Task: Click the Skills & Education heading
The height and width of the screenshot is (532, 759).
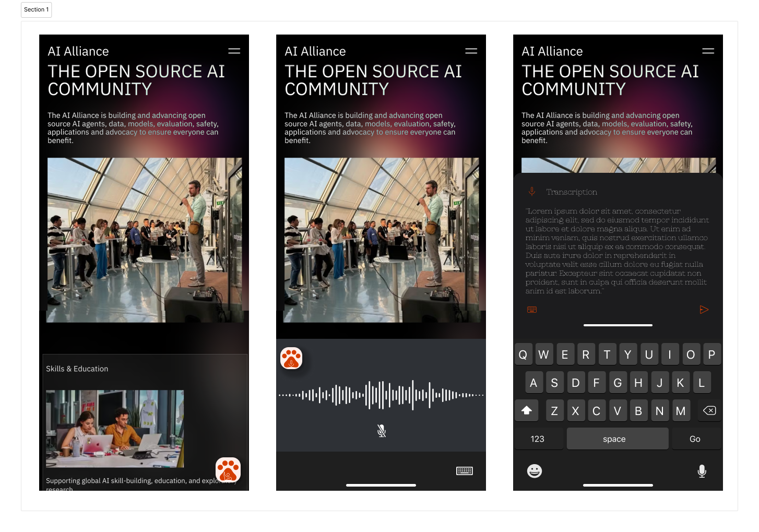Action: pos(77,369)
